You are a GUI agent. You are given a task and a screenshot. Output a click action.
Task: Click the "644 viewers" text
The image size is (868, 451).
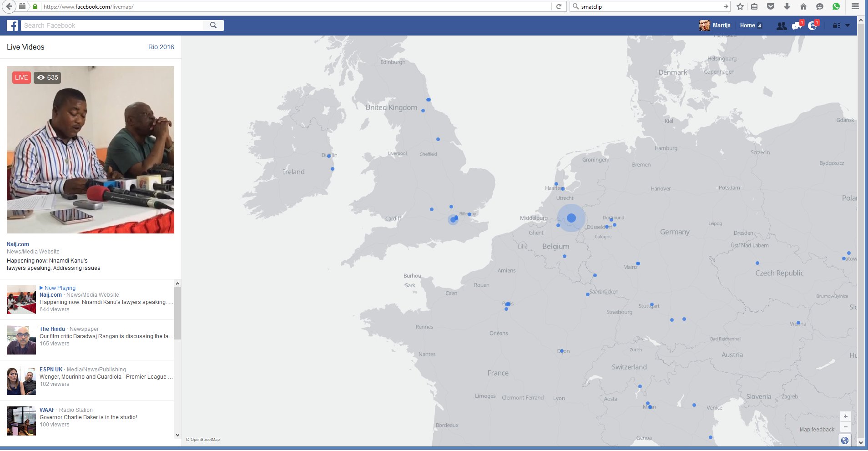[55, 309]
